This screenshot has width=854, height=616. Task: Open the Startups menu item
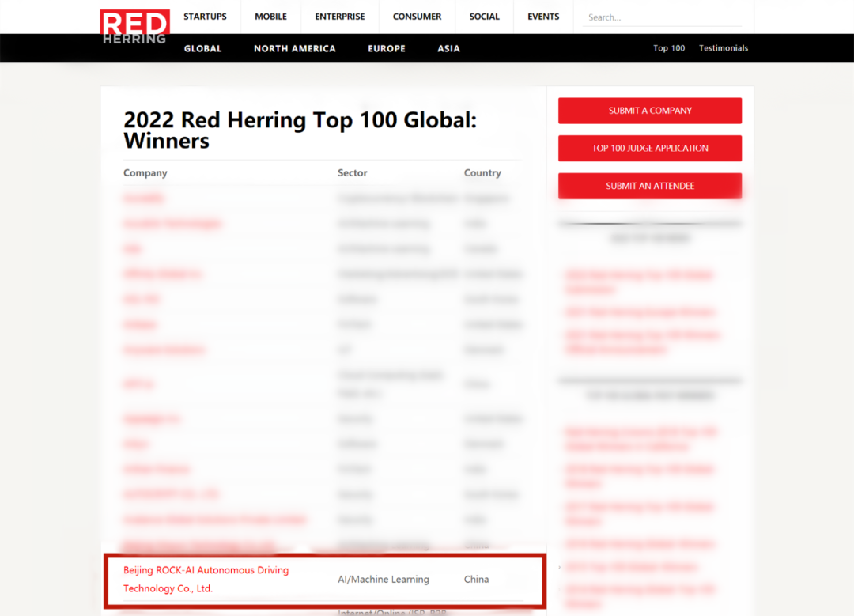pos(205,17)
